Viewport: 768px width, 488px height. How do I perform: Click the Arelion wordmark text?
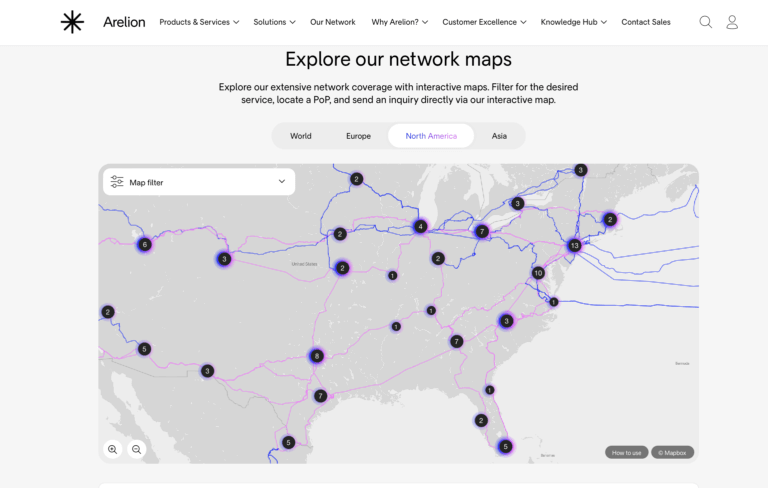point(124,22)
